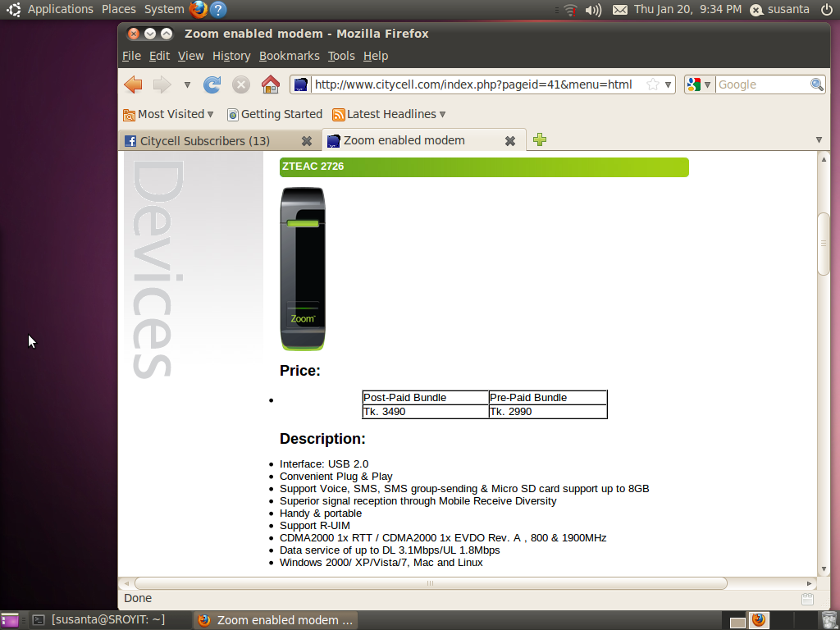Click the scroll down arrow of vertical scrollbar
840x630 pixels.
pos(824,569)
